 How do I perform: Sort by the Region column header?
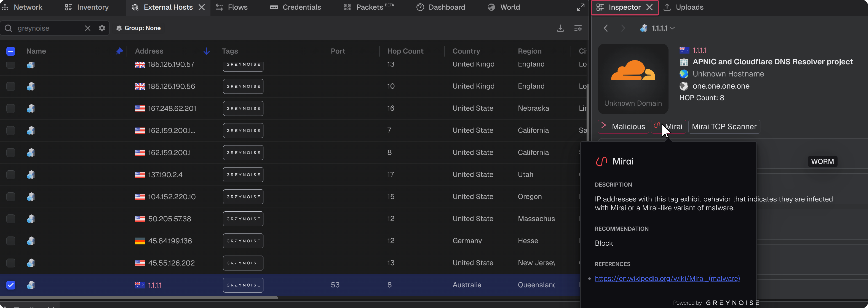530,51
